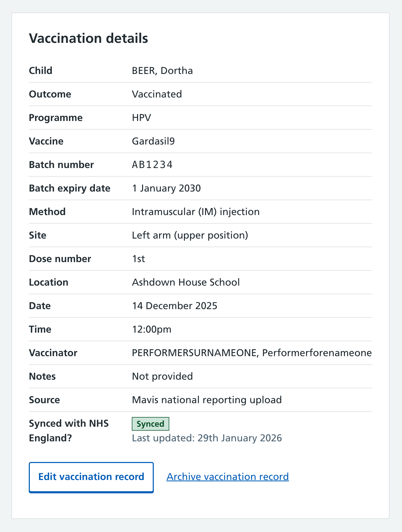Select the green Synced status tag

[x=150, y=424]
